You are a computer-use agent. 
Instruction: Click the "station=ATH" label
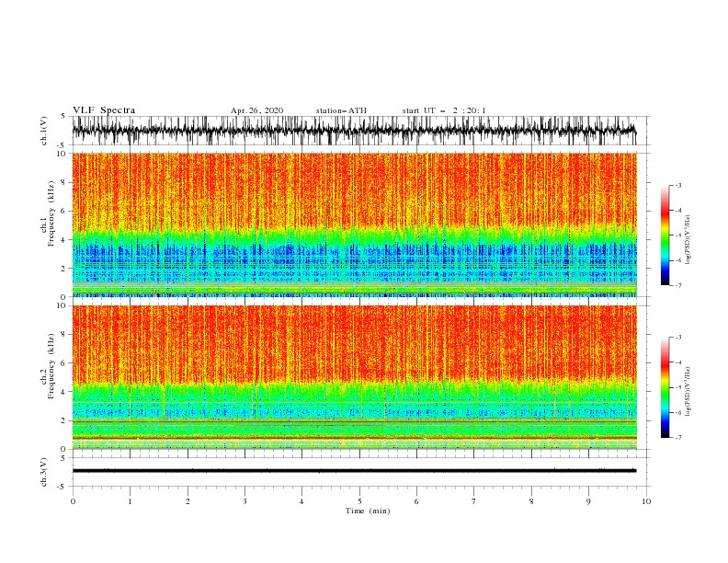tap(341, 110)
